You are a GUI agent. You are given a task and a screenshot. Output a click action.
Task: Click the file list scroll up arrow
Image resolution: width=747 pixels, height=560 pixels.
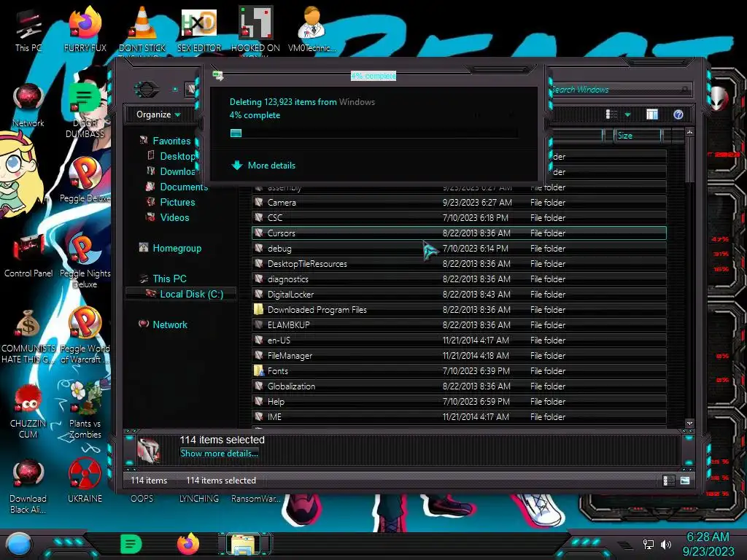(689, 132)
